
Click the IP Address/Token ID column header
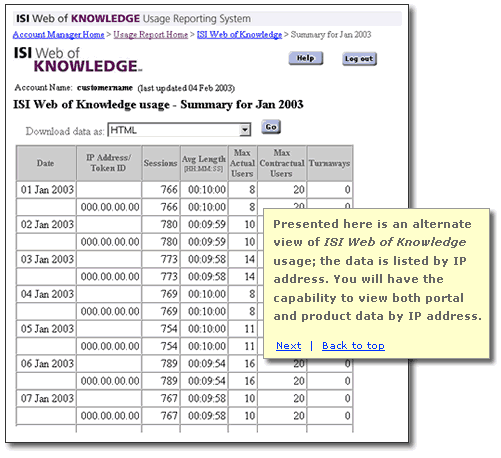tap(109, 163)
